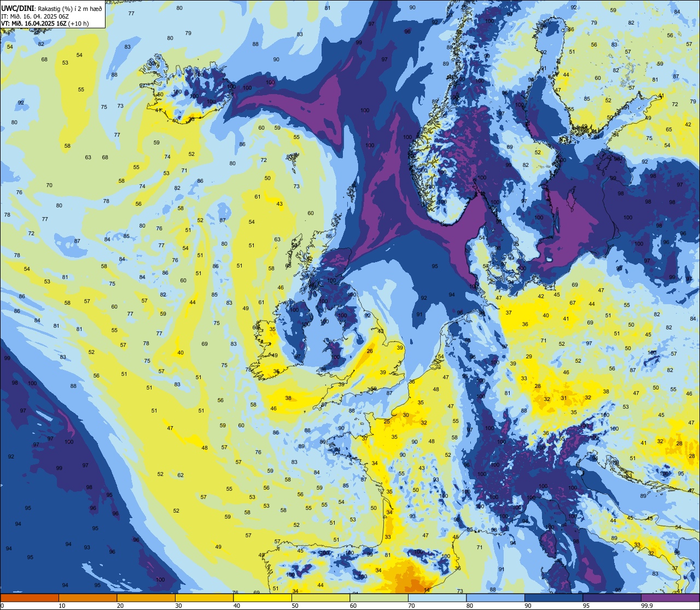Click the legend tick label '50'
The width and height of the screenshot is (700, 610).
click(295, 606)
